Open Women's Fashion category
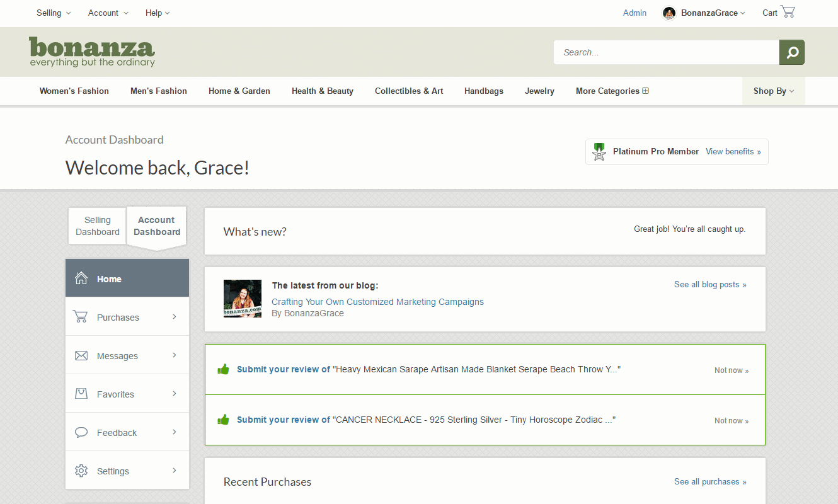The height and width of the screenshot is (504, 838). [74, 91]
